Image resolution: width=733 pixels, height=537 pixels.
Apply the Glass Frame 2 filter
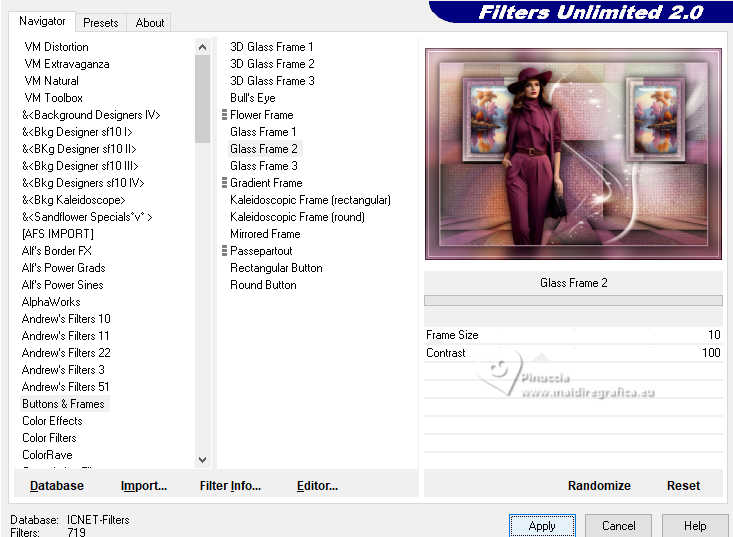click(542, 526)
